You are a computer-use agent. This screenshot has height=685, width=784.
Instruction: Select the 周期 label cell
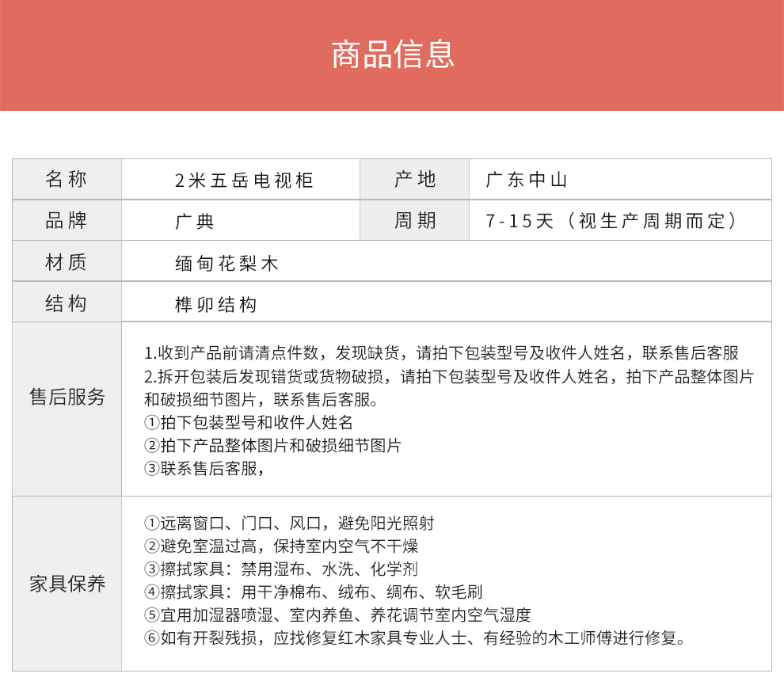[x=415, y=221]
